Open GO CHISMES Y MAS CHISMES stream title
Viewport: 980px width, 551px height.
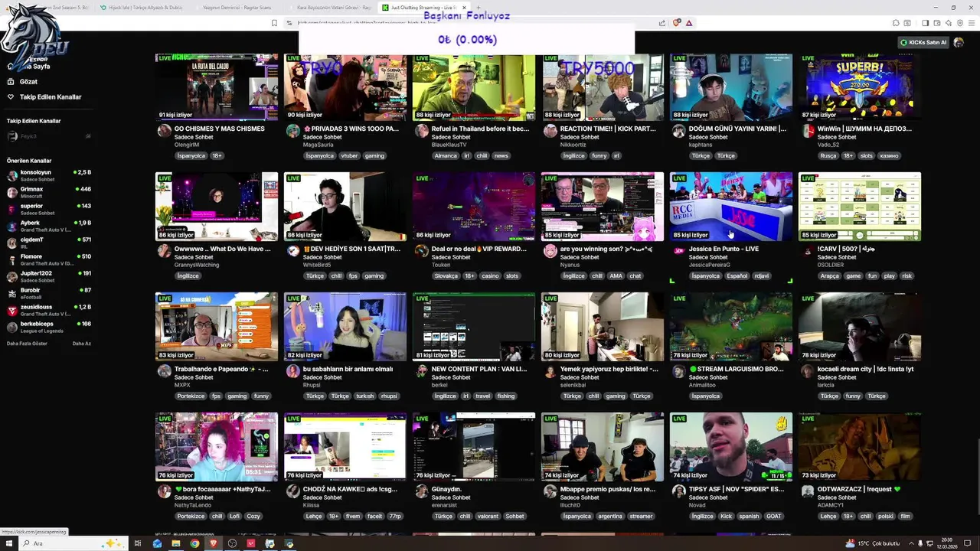click(x=219, y=129)
